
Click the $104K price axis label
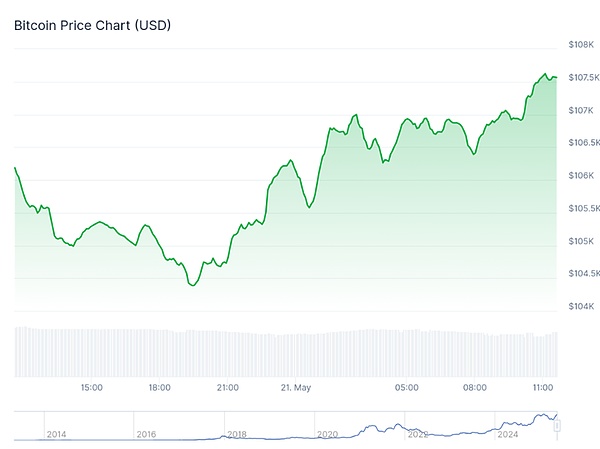[x=581, y=307]
